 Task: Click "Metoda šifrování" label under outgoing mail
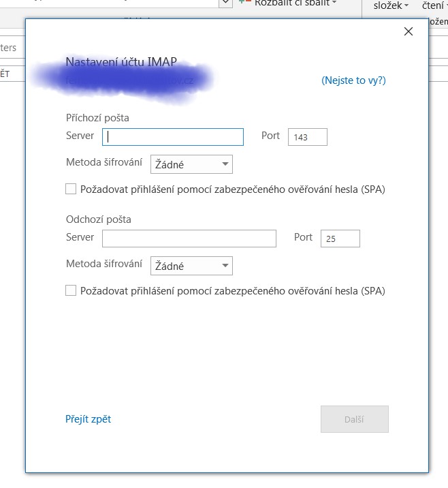click(x=103, y=264)
